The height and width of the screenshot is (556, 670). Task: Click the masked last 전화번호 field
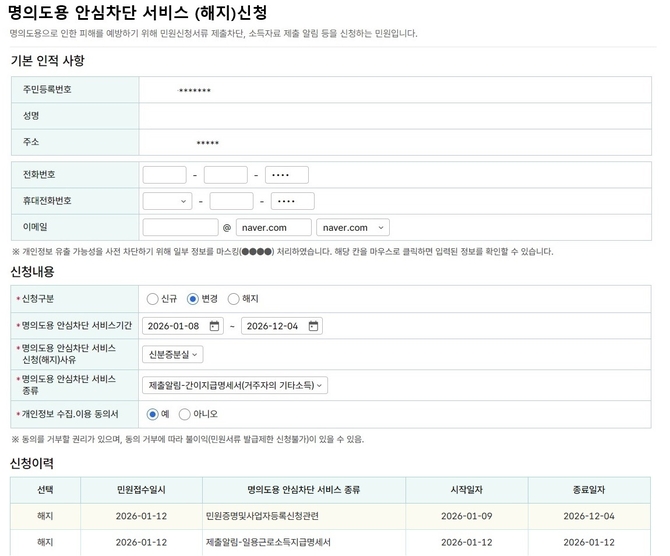[287, 175]
